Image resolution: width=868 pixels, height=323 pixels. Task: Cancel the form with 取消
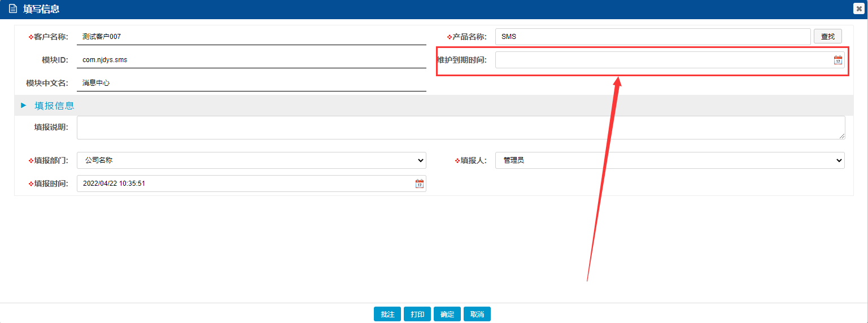tap(477, 315)
